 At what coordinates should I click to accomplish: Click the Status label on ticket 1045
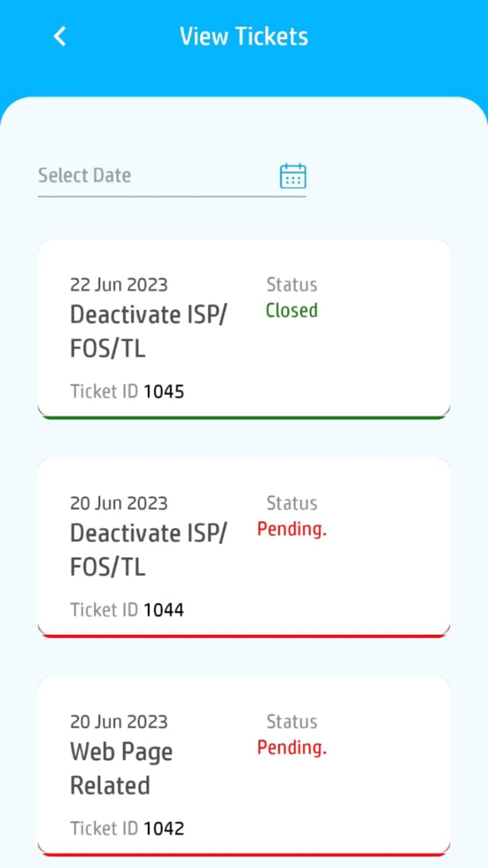point(292,285)
